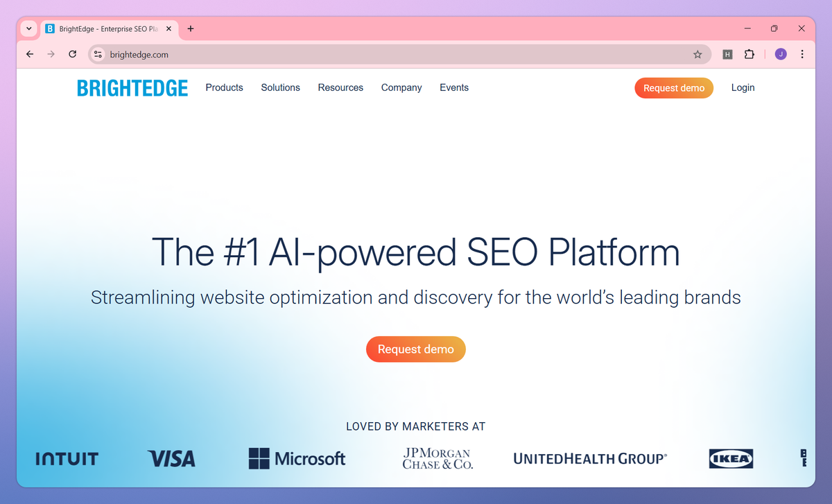Open the Chrome profile avatar J

(781, 54)
